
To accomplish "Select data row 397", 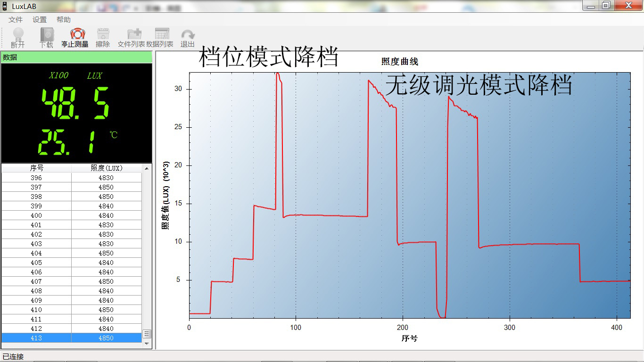I will tap(72, 187).
